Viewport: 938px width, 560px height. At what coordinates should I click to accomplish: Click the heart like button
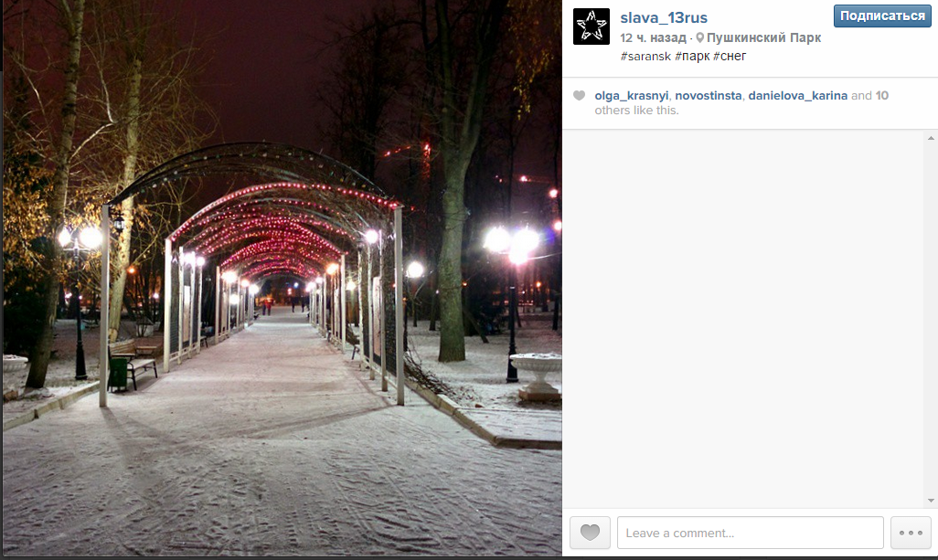(590, 533)
